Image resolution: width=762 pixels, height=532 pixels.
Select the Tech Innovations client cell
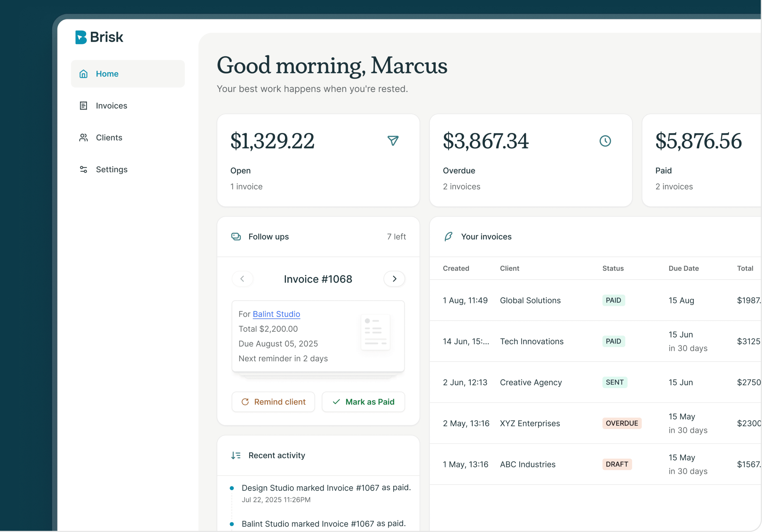[532, 341]
